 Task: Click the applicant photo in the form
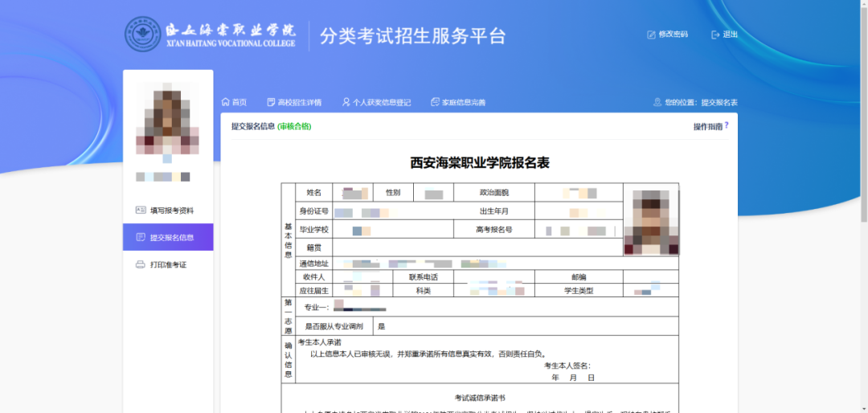(652, 220)
